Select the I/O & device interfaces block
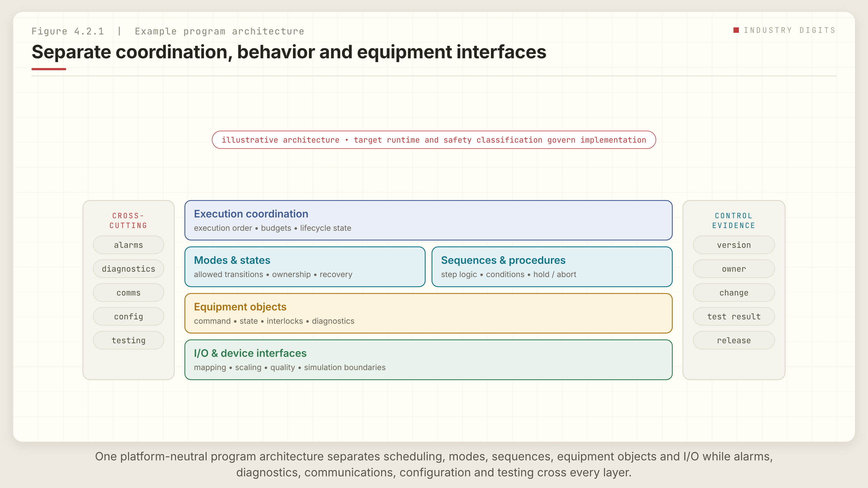Image resolution: width=868 pixels, height=488 pixels. tap(428, 360)
